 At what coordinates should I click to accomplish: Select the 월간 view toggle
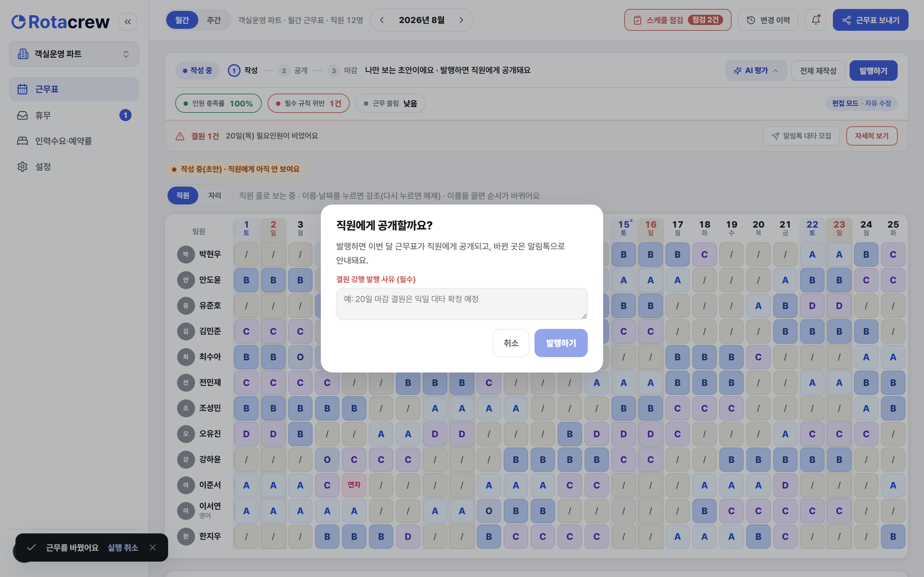tap(182, 20)
